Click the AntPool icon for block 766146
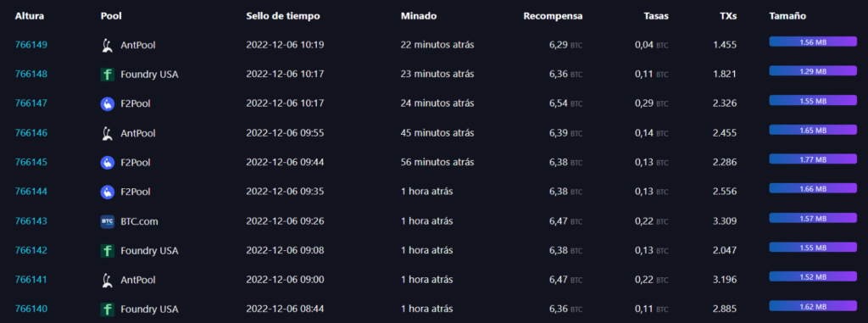The image size is (868, 323). 108,133
